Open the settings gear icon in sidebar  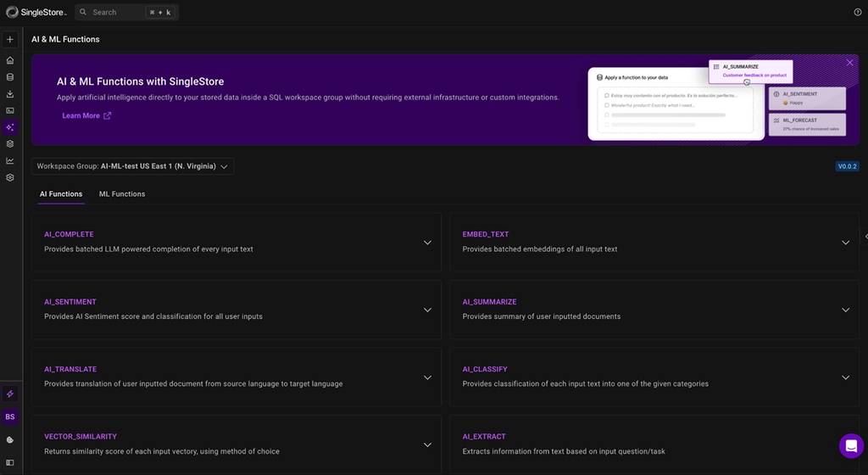click(10, 177)
